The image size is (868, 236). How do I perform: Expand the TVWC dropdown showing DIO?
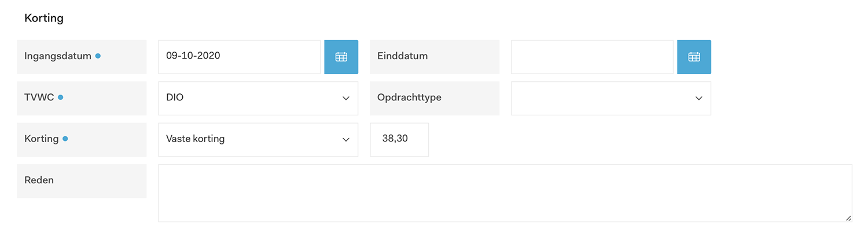258,98
